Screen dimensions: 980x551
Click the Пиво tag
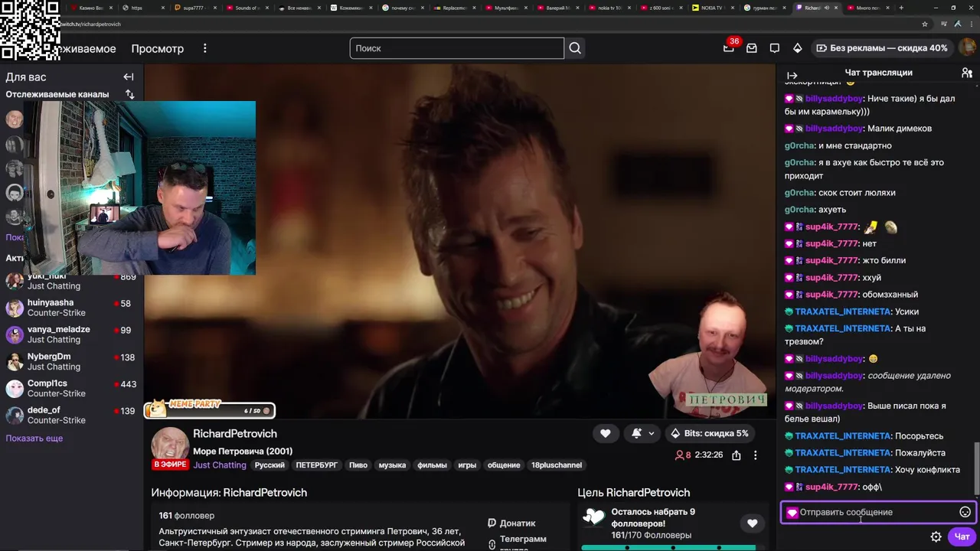pyautogui.click(x=358, y=465)
